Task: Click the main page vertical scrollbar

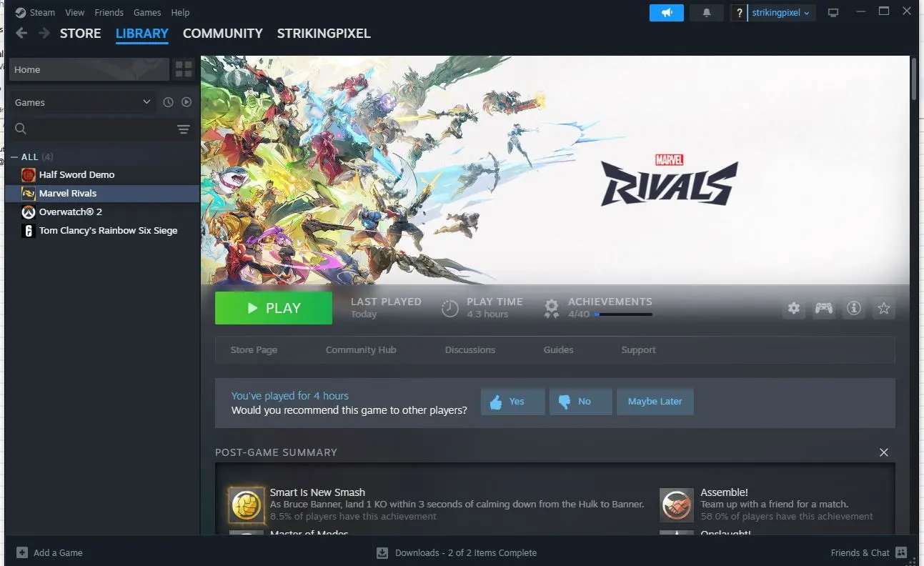Action: (x=913, y=79)
